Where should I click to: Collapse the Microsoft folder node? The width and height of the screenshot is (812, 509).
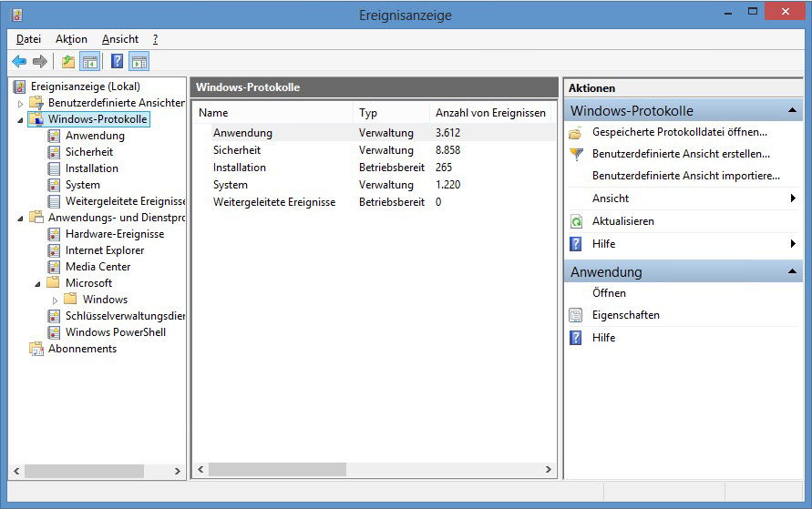click(x=37, y=284)
